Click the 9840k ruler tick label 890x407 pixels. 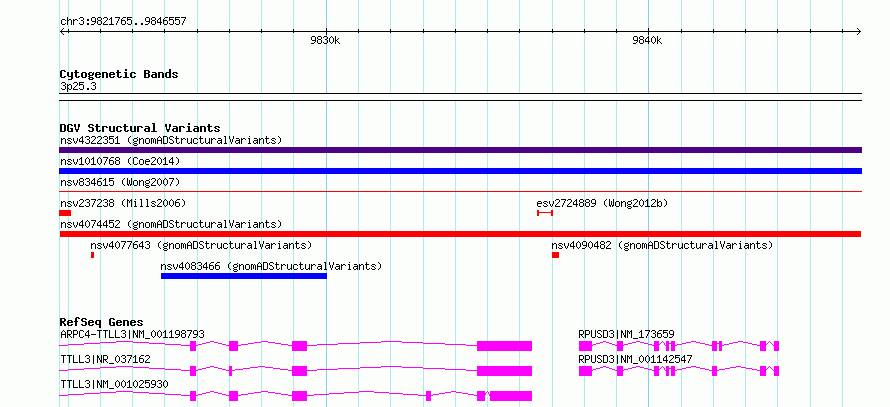coord(648,41)
